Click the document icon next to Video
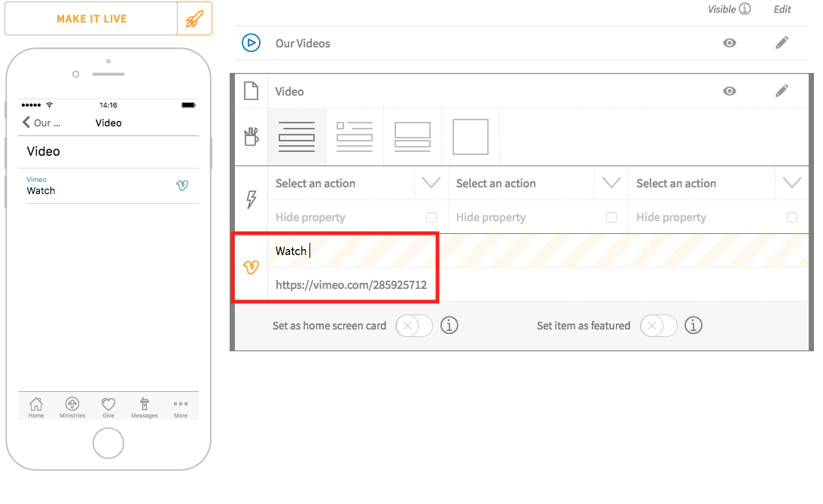 pos(251,90)
